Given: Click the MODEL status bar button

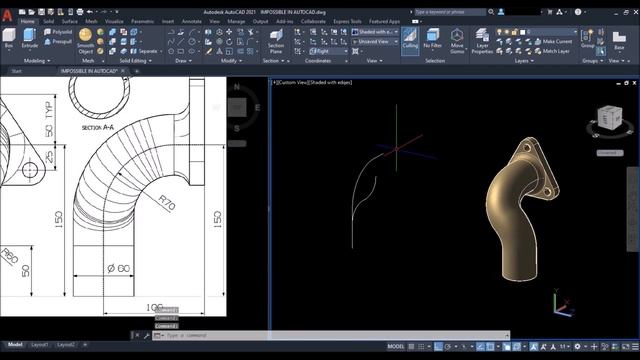Looking at the screenshot, I should pos(396,347).
